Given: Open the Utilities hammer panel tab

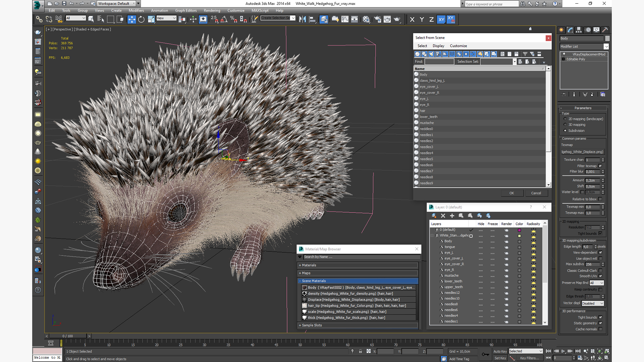Looking at the screenshot, I should click(x=605, y=30).
